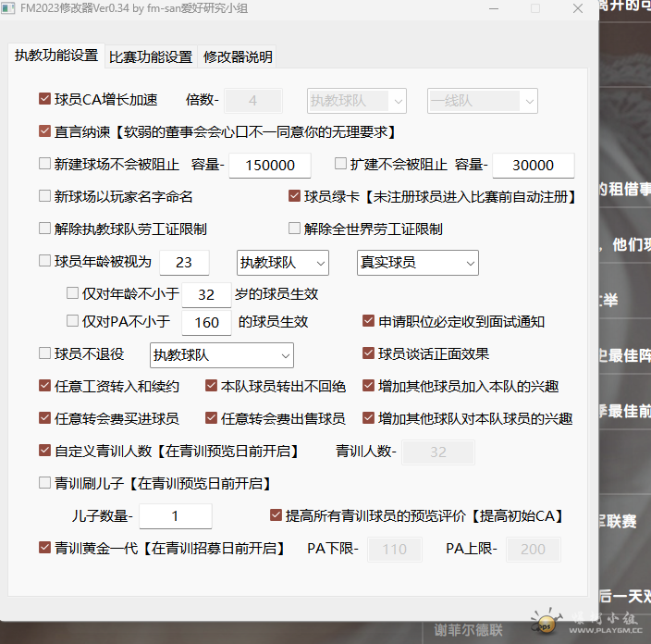Tick the 扩建不会被阻止 checkbox
Screen dimensions: 651x644
[x=340, y=164]
